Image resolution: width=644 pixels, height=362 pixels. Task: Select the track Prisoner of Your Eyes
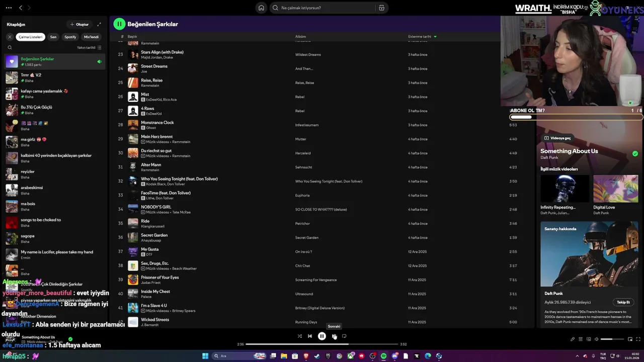(159, 277)
